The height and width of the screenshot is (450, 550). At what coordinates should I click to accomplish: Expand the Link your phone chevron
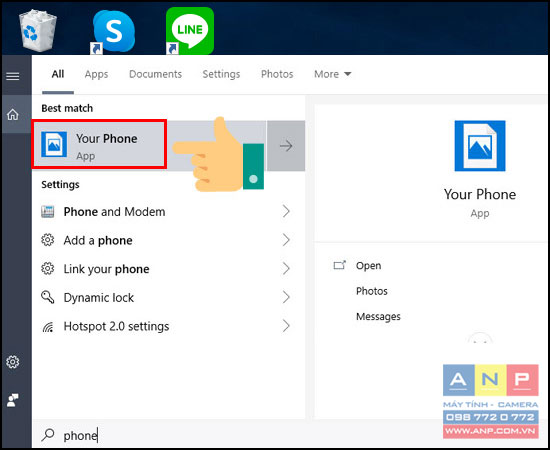point(286,269)
